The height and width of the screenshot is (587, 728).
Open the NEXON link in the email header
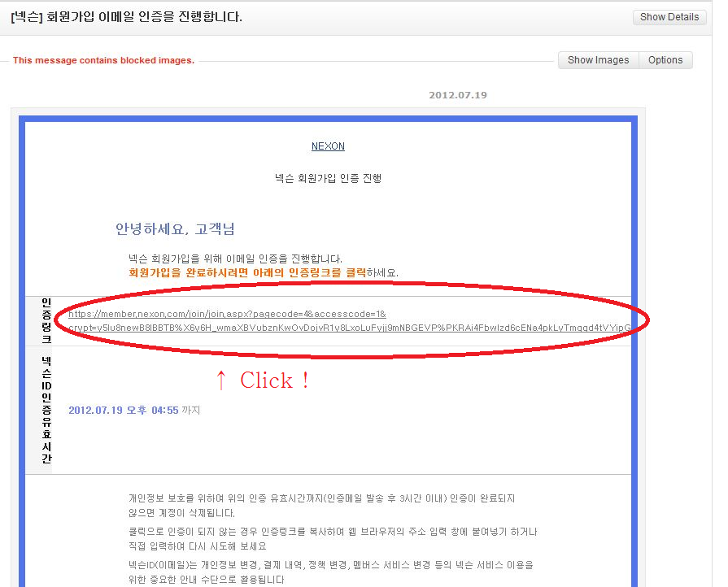328,146
